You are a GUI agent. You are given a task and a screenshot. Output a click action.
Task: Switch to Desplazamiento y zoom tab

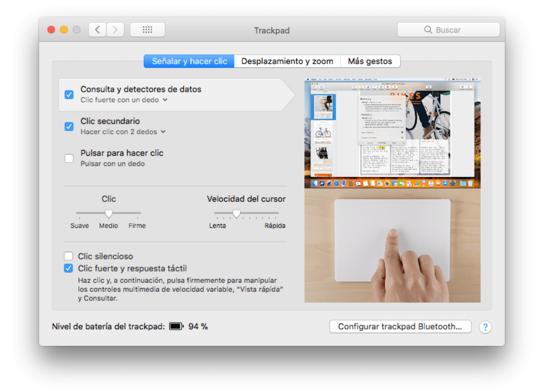pyautogui.click(x=287, y=61)
